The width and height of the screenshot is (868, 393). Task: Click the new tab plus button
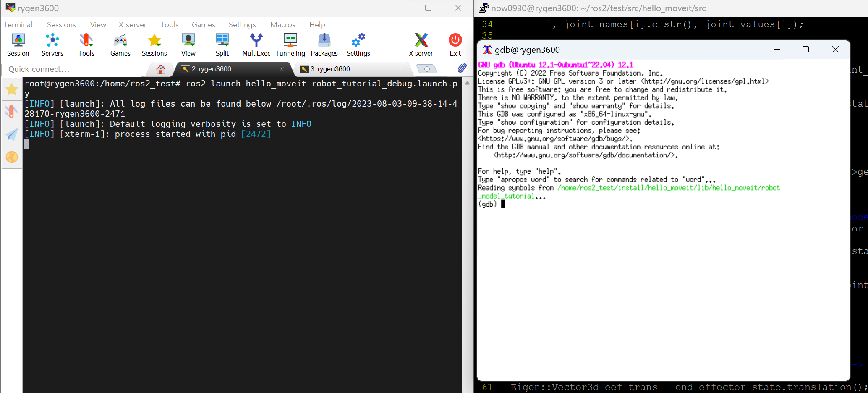[426, 69]
